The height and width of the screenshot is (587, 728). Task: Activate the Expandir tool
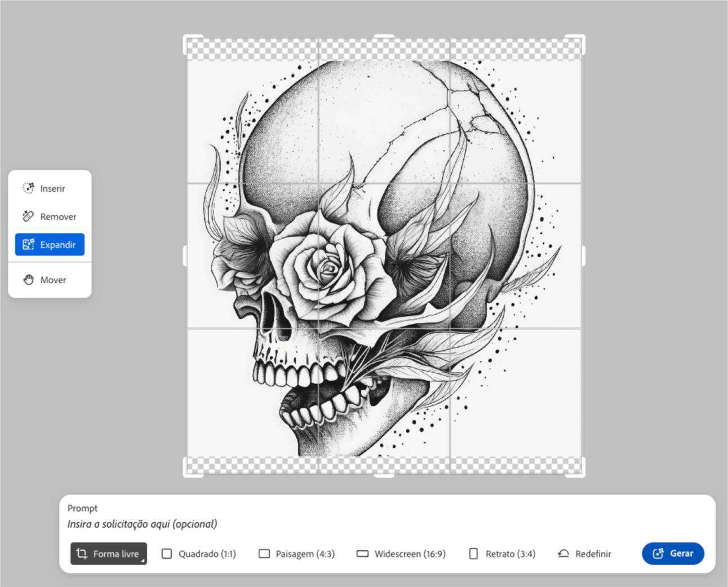coord(50,245)
